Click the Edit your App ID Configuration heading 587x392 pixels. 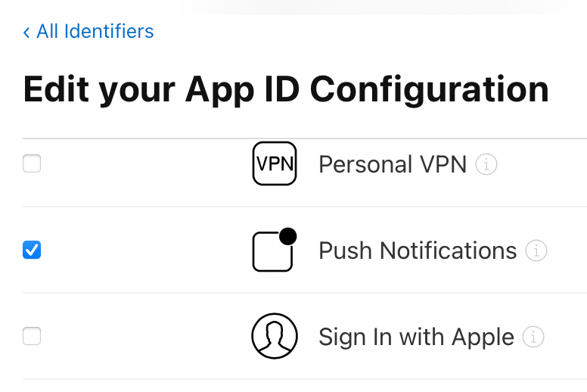286,89
